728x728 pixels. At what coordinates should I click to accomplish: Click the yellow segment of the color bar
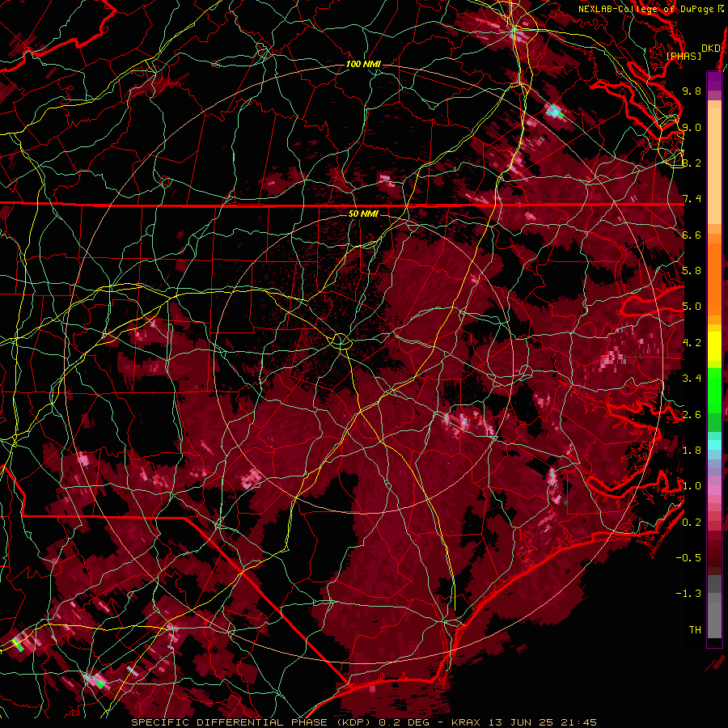tap(714, 346)
